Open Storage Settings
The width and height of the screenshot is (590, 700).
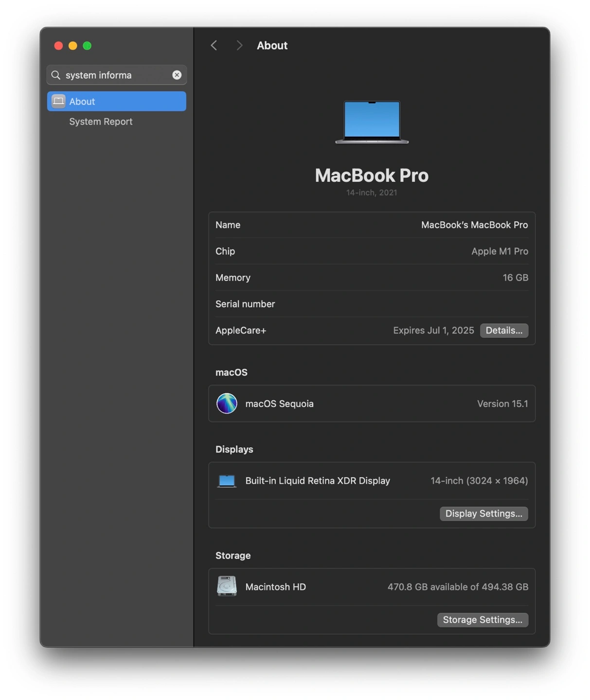(483, 620)
